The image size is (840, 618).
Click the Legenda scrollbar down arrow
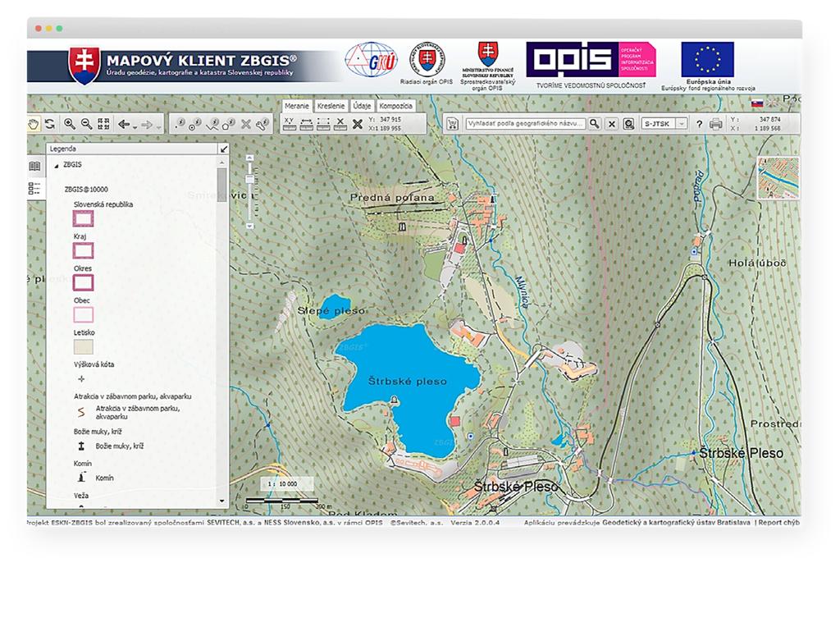click(x=222, y=501)
